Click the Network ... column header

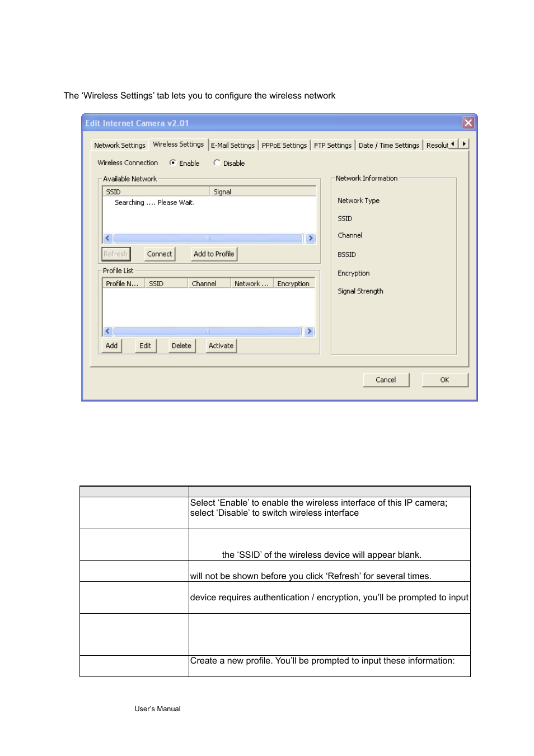tap(252, 283)
